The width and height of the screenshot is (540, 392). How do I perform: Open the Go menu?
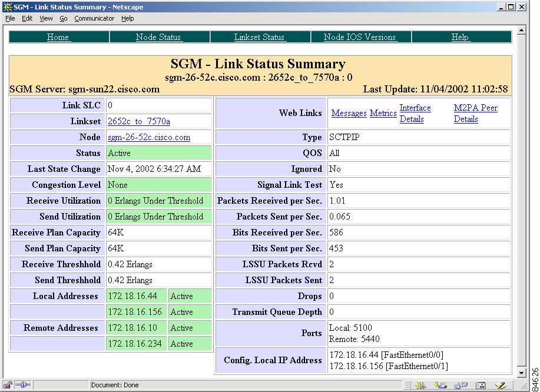click(64, 18)
